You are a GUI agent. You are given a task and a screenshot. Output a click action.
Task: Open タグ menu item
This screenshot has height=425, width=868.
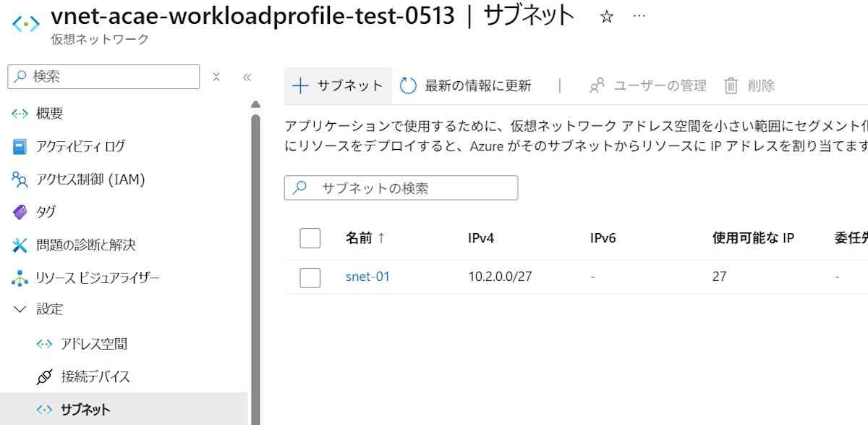(46, 212)
